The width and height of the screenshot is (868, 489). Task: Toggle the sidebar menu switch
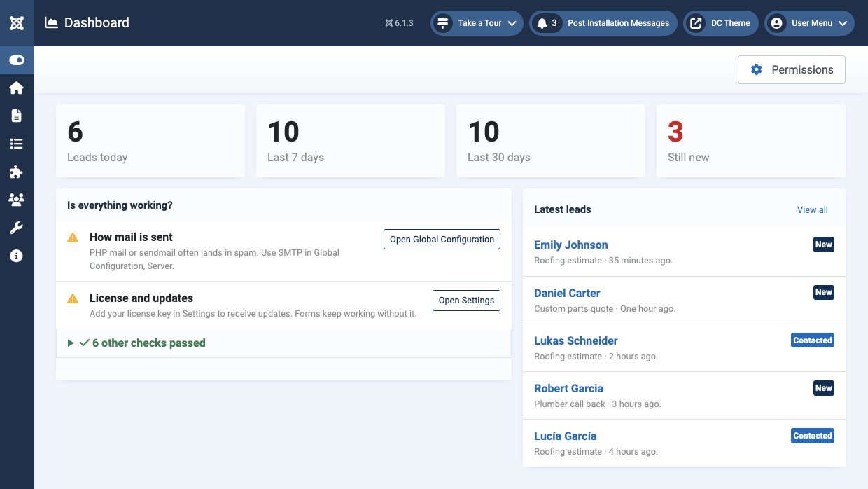click(x=17, y=60)
